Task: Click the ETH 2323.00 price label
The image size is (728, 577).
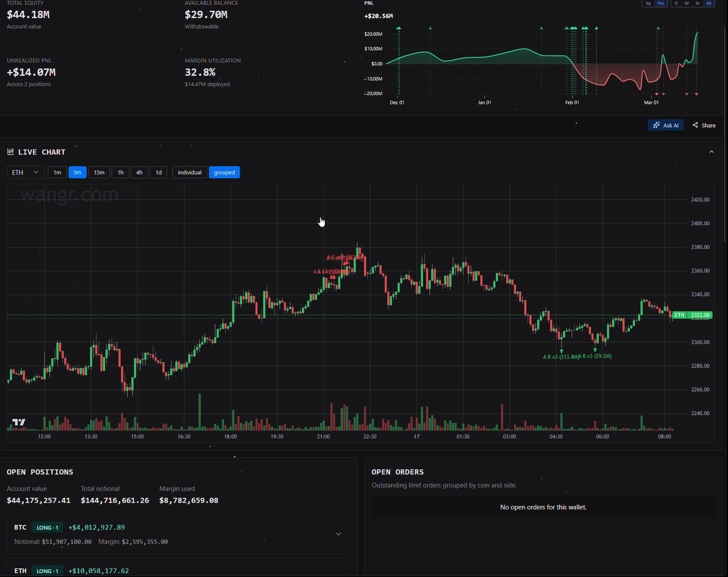Action: [692, 315]
